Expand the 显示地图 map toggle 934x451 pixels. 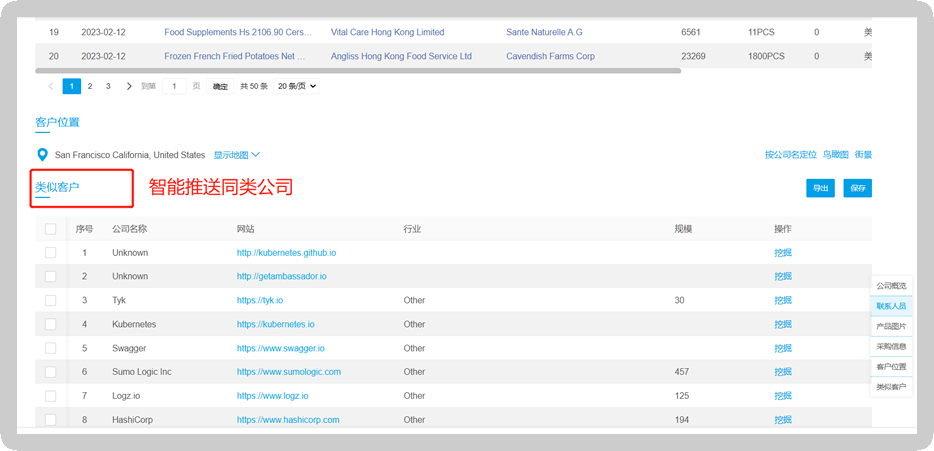[x=237, y=155]
